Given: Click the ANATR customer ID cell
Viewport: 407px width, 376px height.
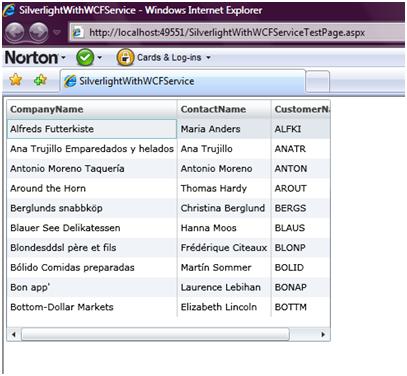Looking at the screenshot, I should tap(301, 149).
